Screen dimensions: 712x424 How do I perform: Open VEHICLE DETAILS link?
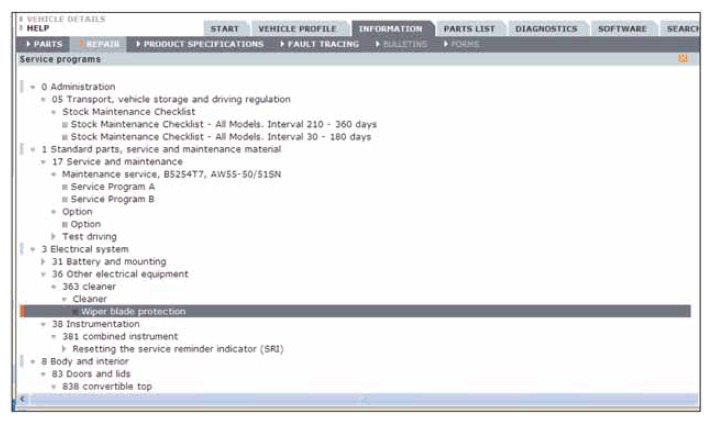(66, 19)
